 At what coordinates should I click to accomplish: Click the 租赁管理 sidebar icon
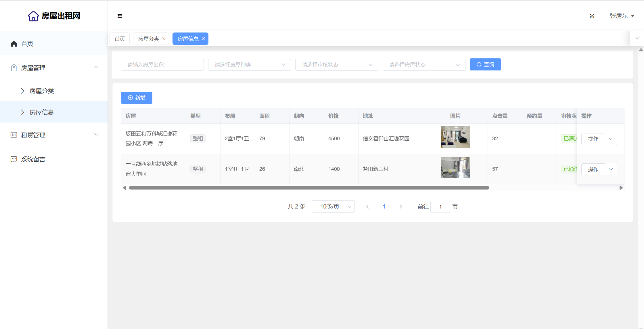click(x=14, y=135)
